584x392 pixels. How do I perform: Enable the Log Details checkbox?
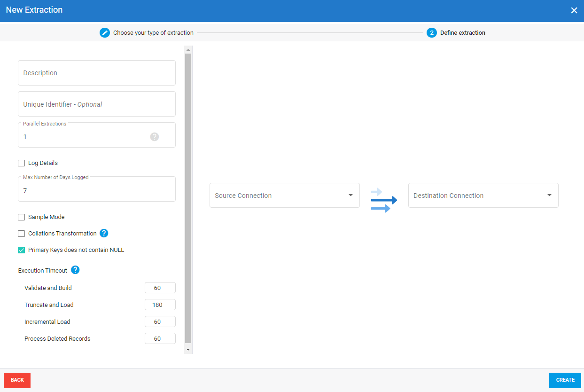(x=22, y=163)
